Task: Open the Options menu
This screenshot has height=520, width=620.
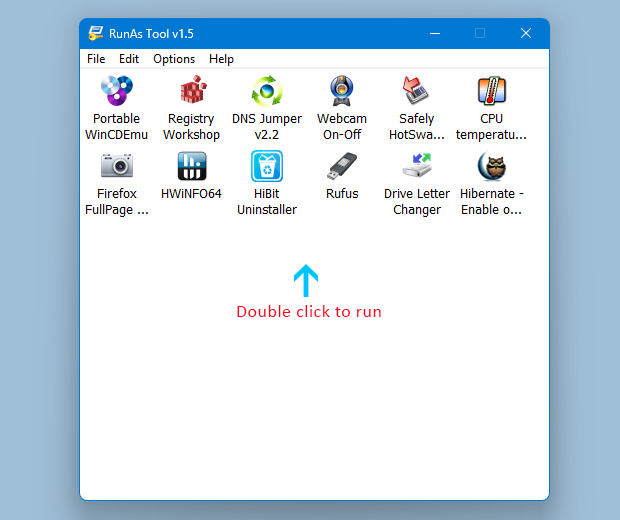Action: pyautogui.click(x=174, y=59)
